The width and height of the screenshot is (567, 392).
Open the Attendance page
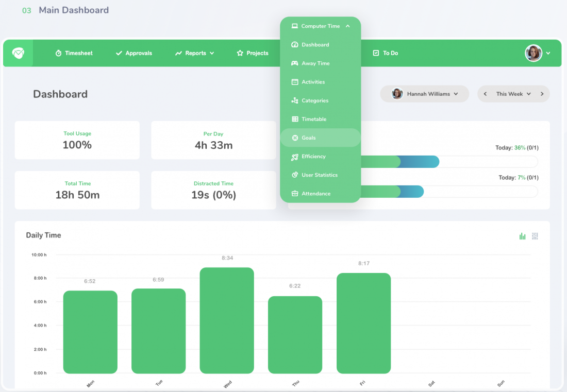point(315,193)
